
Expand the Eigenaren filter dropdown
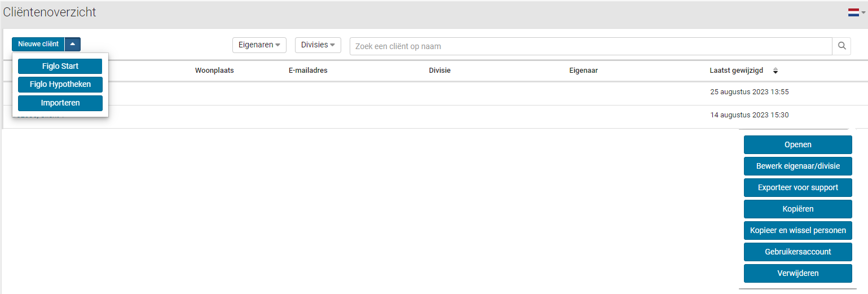pos(259,45)
